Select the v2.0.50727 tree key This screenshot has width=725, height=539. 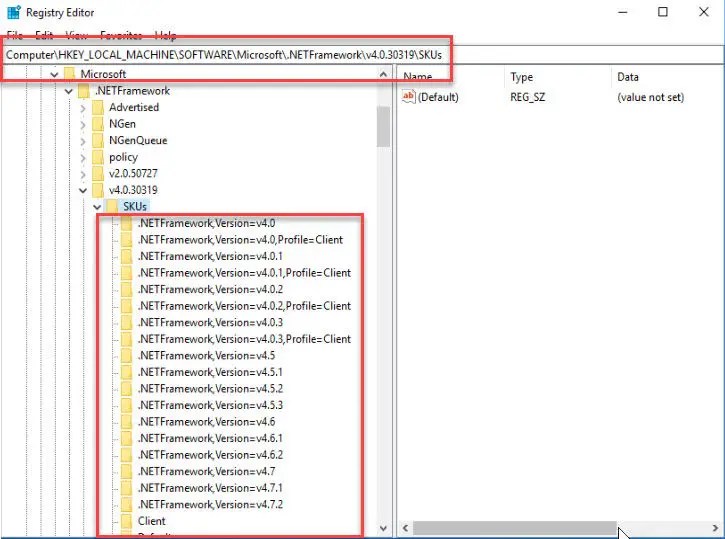[133, 173]
